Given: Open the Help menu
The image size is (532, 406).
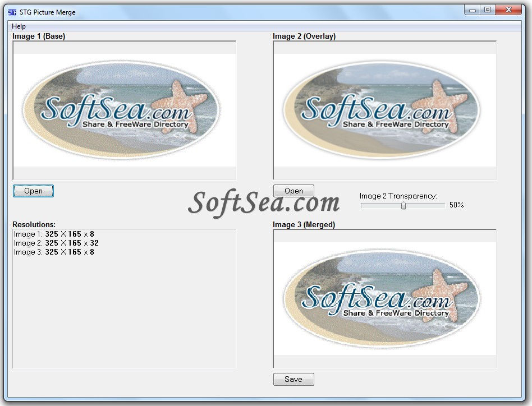Looking at the screenshot, I should pyautogui.click(x=19, y=26).
